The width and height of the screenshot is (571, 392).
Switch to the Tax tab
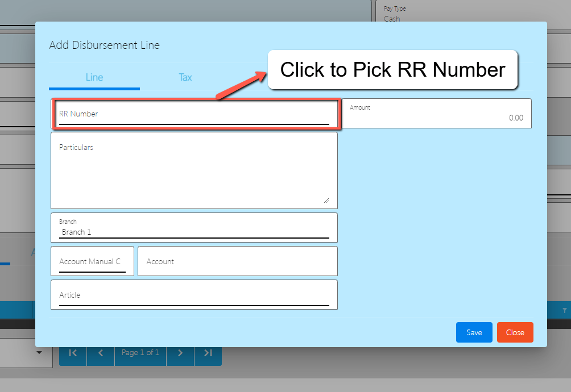pos(185,77)
